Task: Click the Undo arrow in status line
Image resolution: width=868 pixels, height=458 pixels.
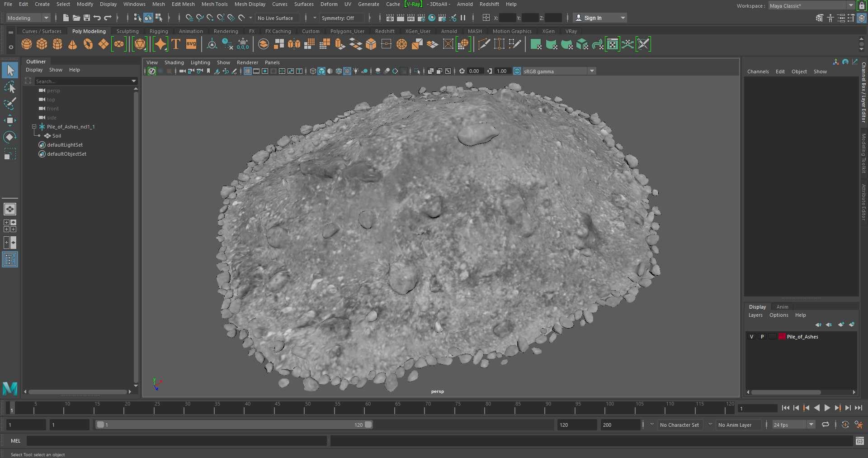Action: pyautogui.click(x=97, y=18)
